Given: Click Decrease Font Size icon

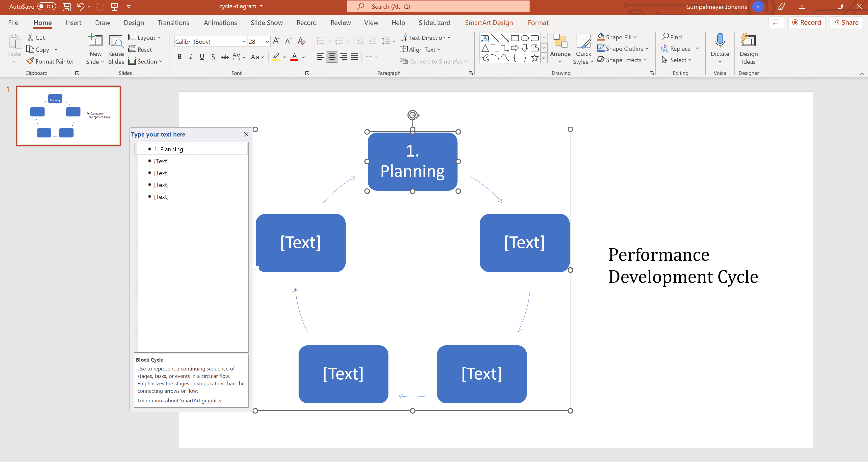Looking at the screenshot, I should [288, 41].
